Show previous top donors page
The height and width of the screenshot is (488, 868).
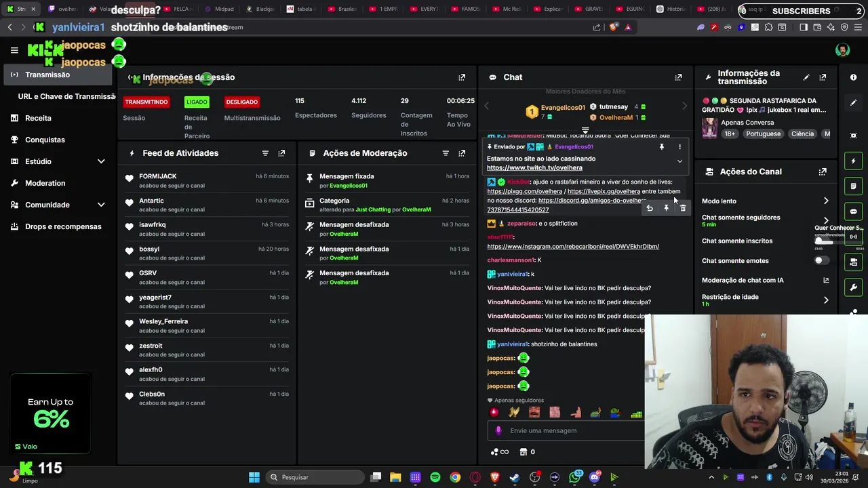(486, 106)
